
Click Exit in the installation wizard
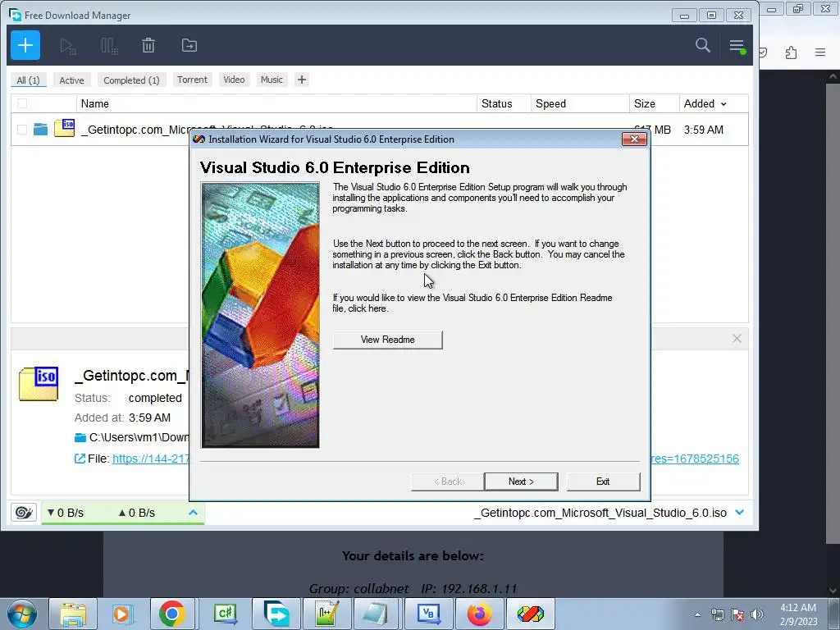[603, 481]
